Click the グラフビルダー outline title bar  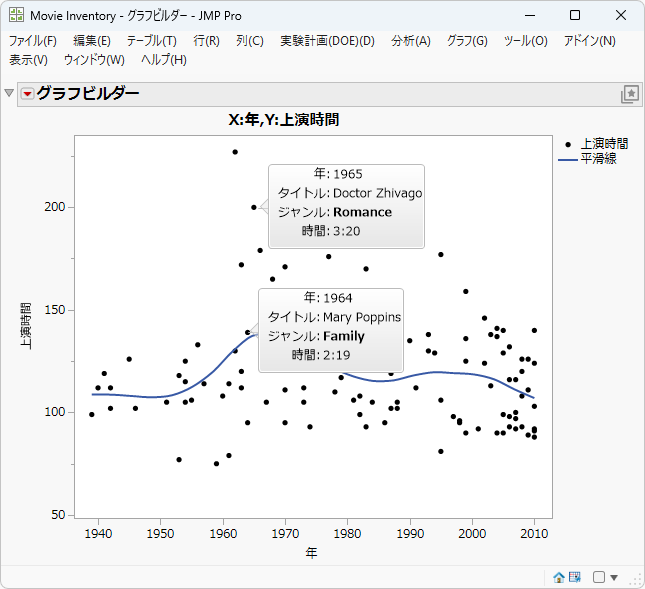330,94
